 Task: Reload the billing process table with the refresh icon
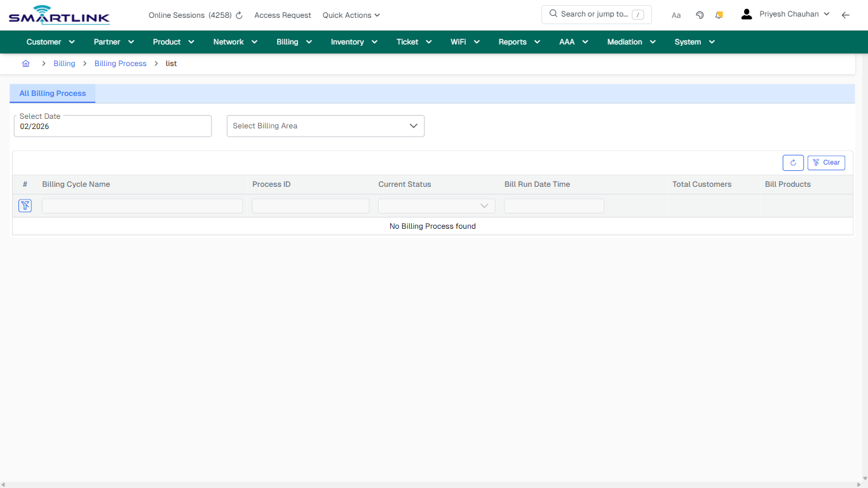(792, 163)
